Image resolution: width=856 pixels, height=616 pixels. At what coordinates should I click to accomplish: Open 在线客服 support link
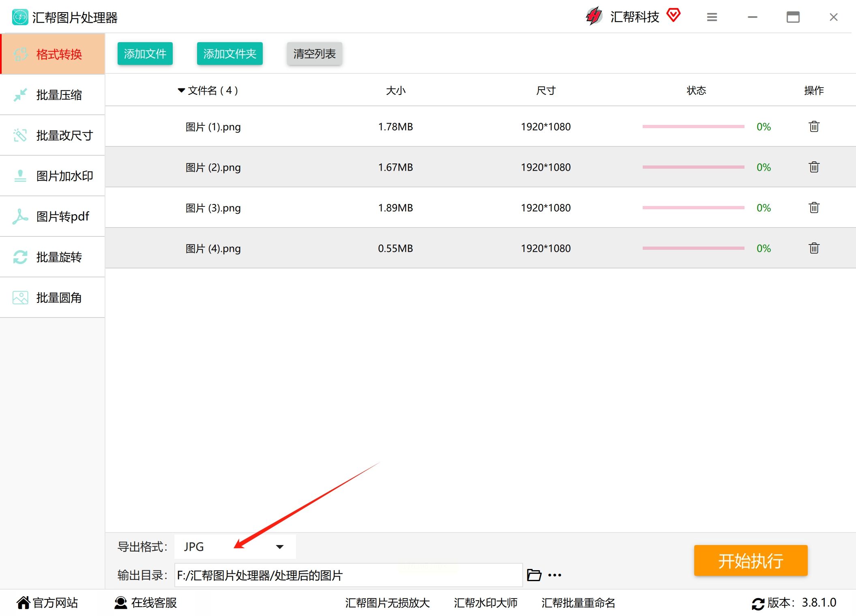[x=146, y=603]
